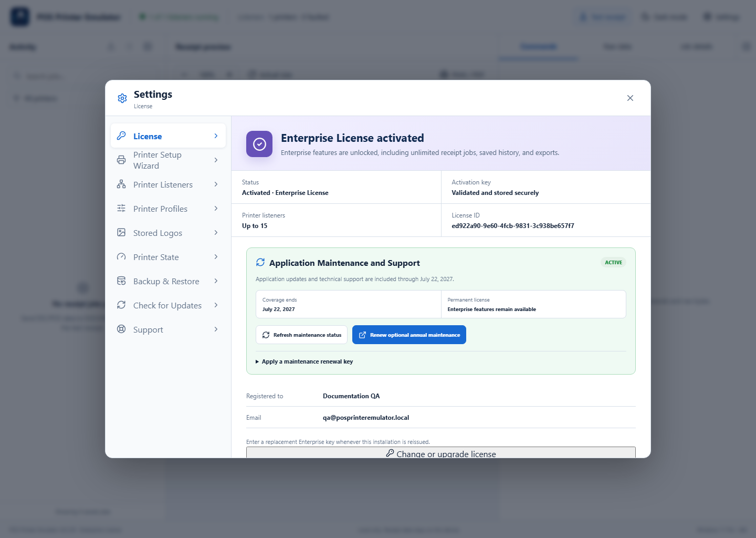The height and width of the screenshot is (538, 756).
Task: Click the refresh icon for Check for Updates
Action: click(x=121, y=305)
